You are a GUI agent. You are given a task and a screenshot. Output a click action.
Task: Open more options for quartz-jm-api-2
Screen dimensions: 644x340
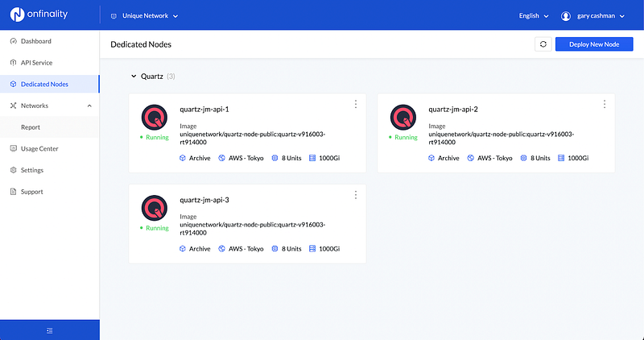tap(605, 104)
